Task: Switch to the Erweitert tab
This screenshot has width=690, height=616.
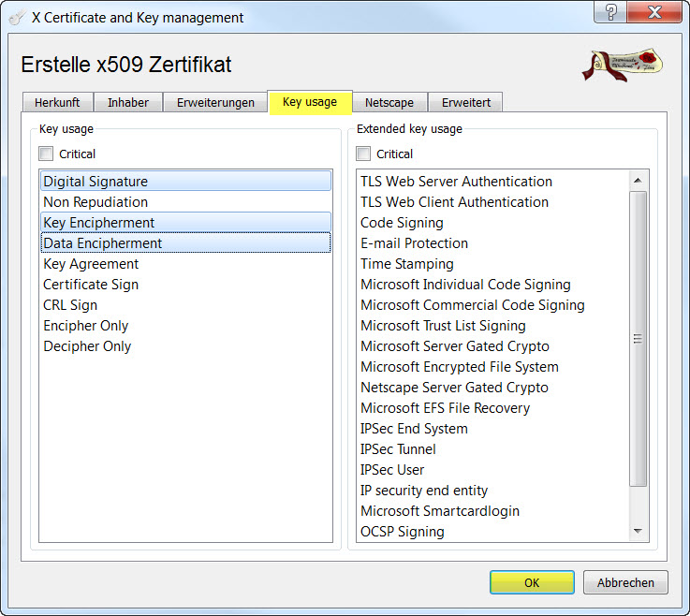Action: 465,102
